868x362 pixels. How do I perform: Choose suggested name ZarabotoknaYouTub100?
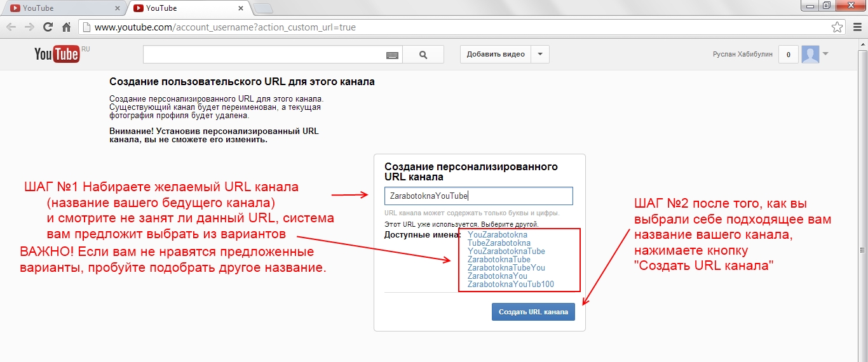(511, 285)
